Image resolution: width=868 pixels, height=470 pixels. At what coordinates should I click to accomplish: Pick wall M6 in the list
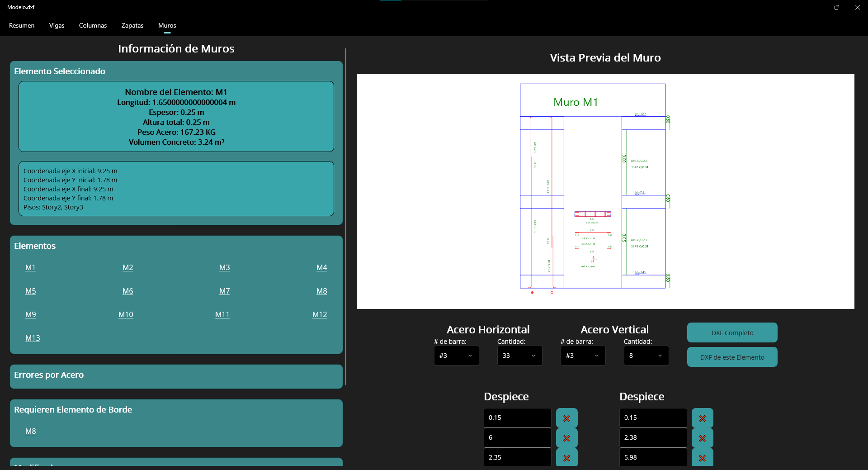point(127,291)
